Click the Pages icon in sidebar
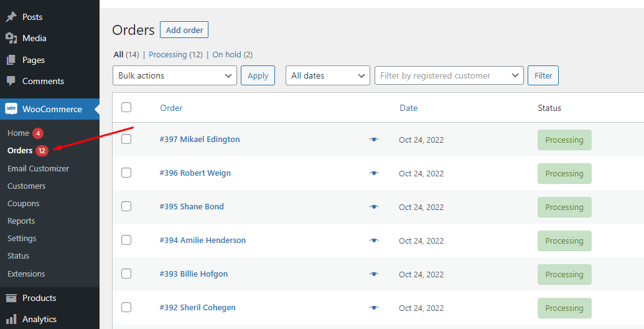This screenshot has height=329, width=644. tap(11, 60)
